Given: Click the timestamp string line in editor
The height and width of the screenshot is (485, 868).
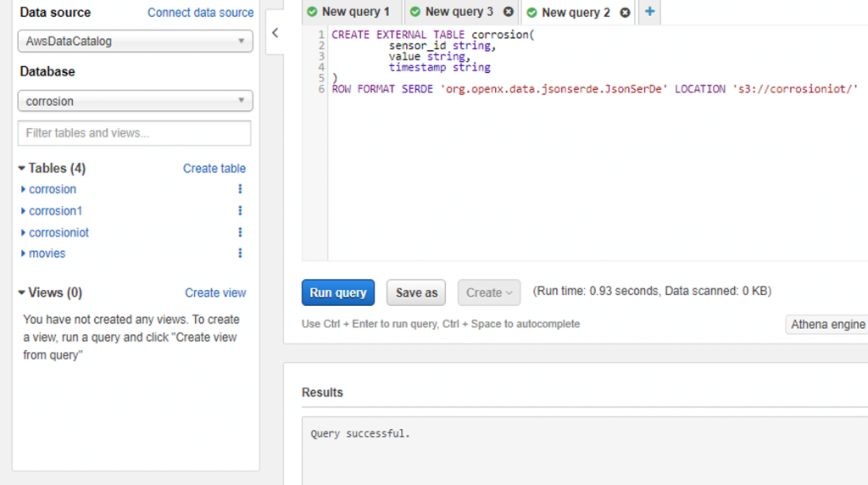Looking at the screenshot, I should coord(440,68).
